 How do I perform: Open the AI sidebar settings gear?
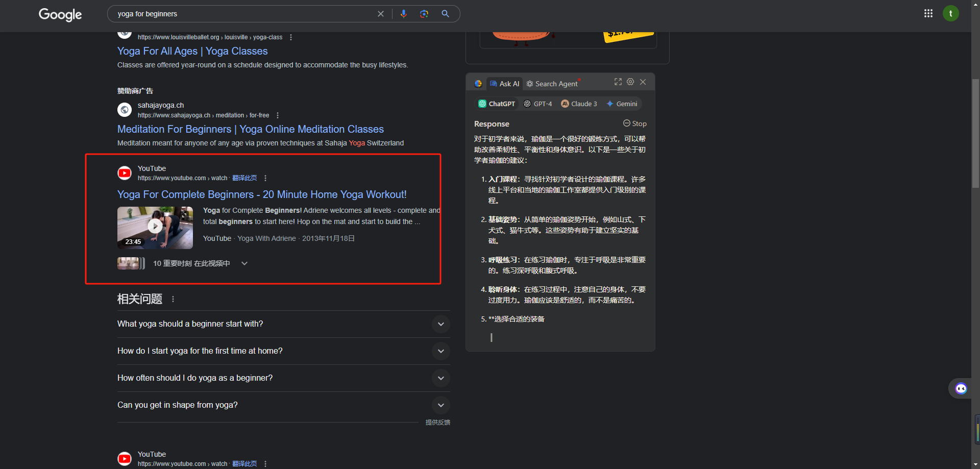(x=630, y=82)
